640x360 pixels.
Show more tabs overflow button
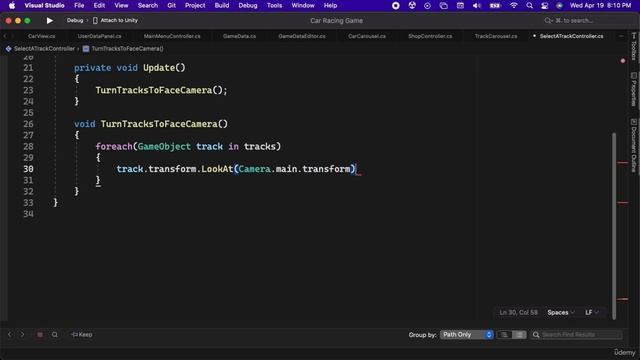click(621, 36)
